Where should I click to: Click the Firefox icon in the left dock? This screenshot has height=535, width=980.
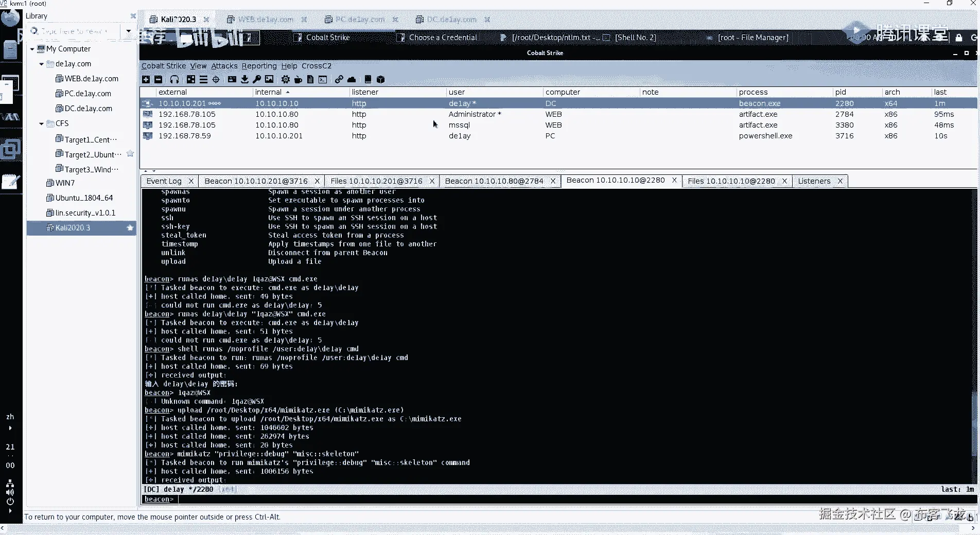click(10, 18)
